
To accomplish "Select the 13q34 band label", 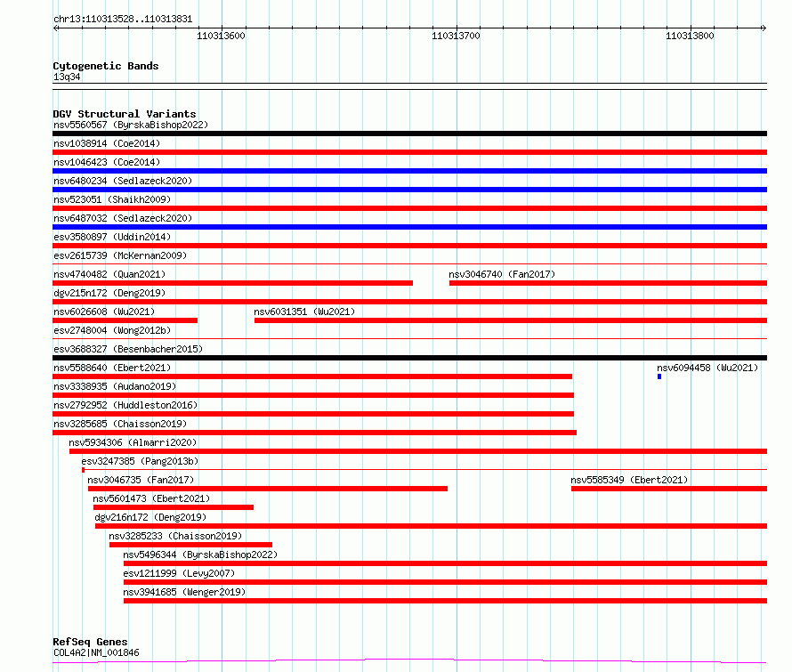I will click(67, 77).
